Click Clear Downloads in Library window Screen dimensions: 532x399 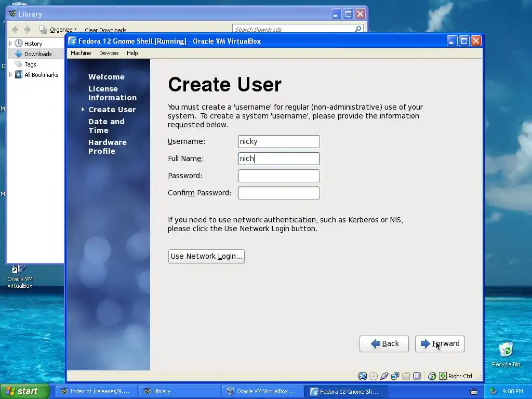[105, 30]
